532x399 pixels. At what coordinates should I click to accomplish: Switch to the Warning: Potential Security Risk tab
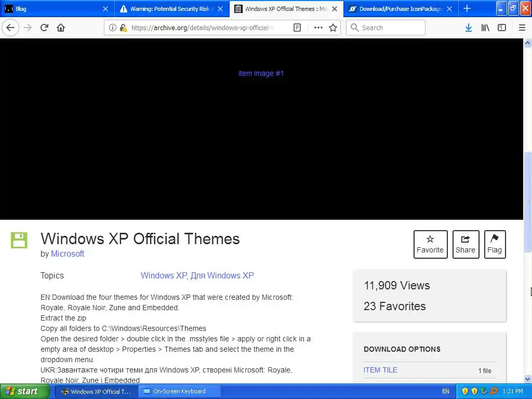point(171,9)
